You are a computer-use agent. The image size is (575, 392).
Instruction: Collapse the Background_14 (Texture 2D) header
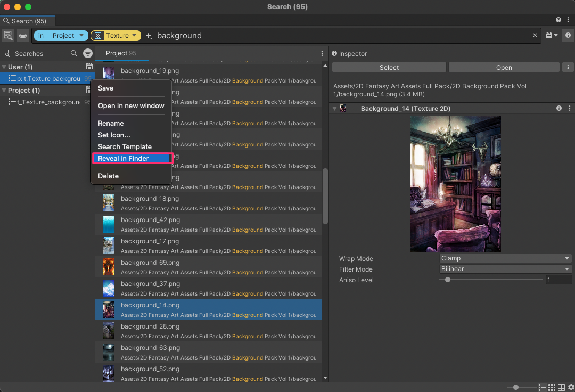tap(335, 108)
